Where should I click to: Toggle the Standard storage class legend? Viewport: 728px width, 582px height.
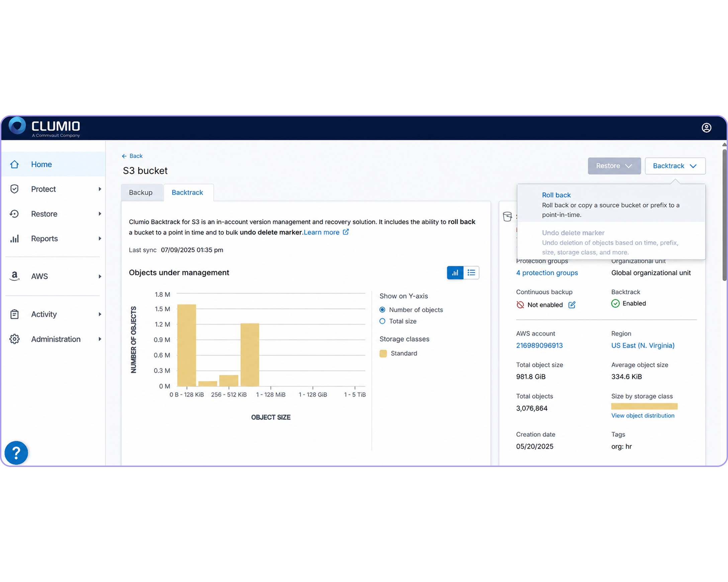pyautogui.click(x=398, y=353)
